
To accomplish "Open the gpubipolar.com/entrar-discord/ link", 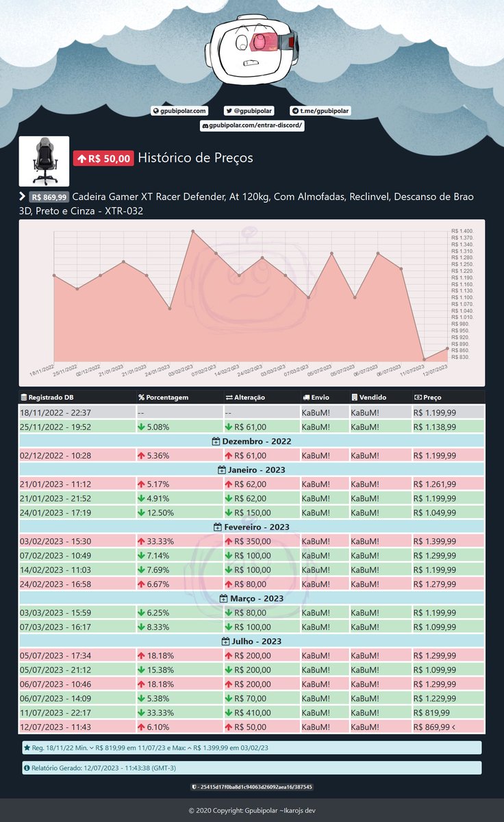I will [x=252, y=126].
